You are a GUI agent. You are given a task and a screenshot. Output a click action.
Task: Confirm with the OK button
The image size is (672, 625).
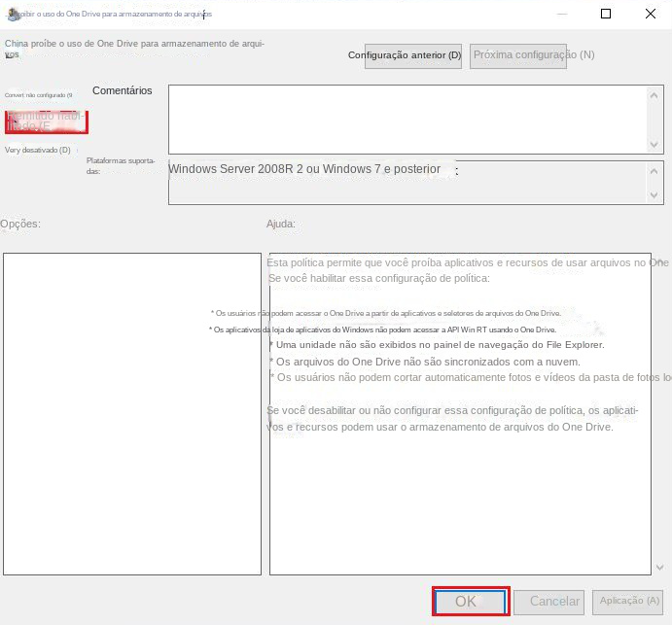tap(471, 602)
